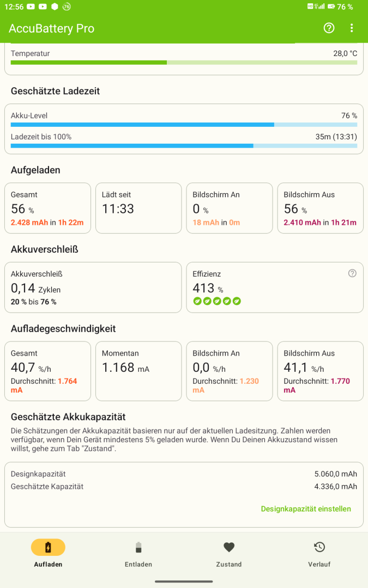The height and width of the screenshot is (588, 368).
Task: Tap the Zustand heart icon
Action: 229,547
